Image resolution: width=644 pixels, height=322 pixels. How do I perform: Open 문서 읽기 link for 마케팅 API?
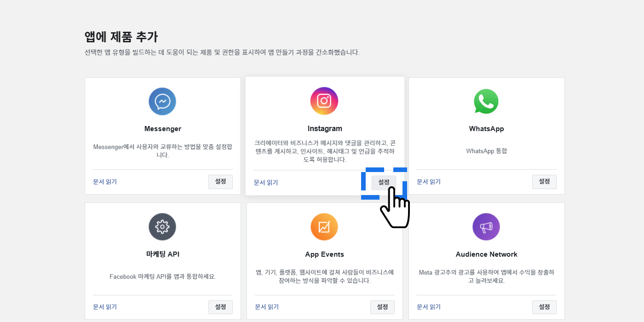pyautogui.click(x=105, y=307)
